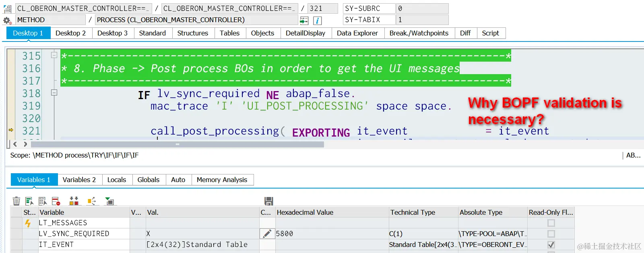
Task: Click the red-squares-with-down-arrows icon in variables toolbar
Action: 74,201
